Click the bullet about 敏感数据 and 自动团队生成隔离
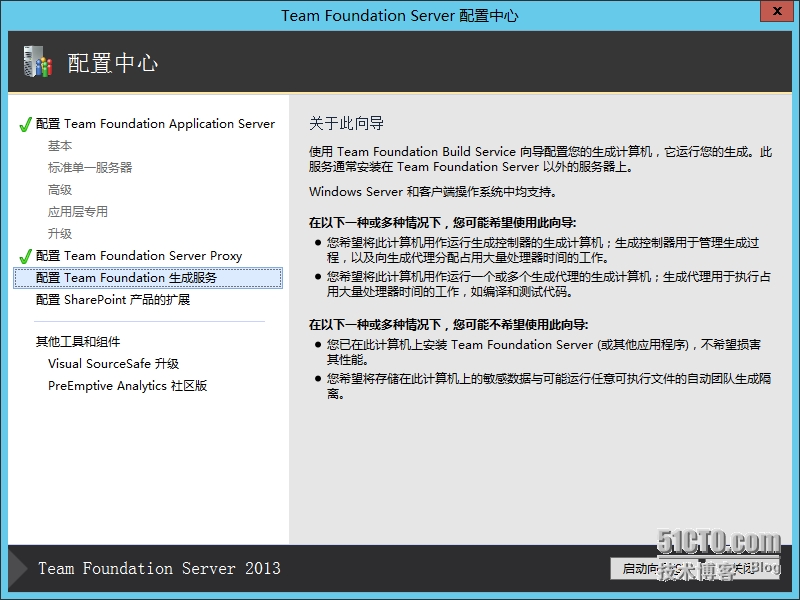Screen dimensions: 800x600 549,386
